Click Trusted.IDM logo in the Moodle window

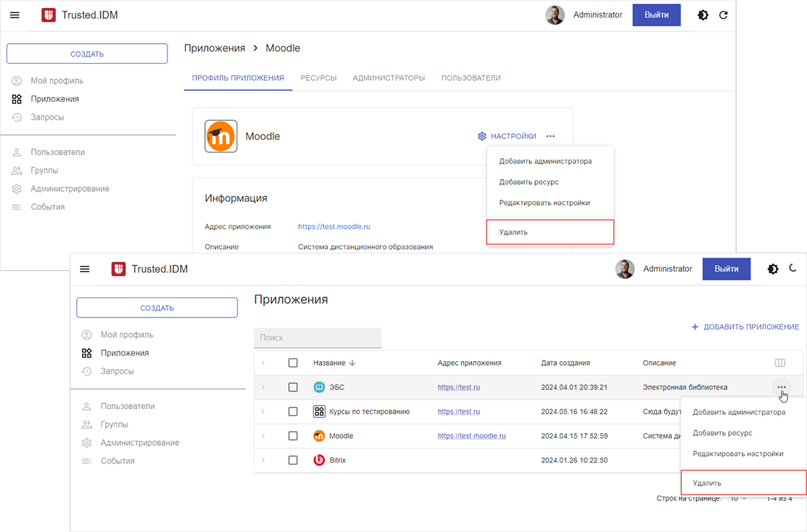[48, 15]
